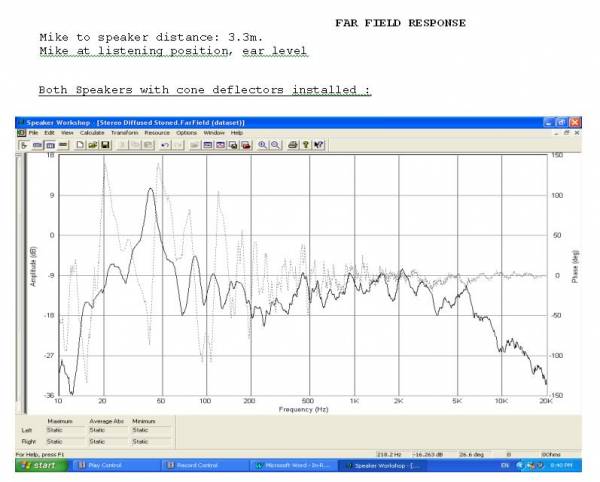
Task: Open the File menu
Action: pos(33,133)
